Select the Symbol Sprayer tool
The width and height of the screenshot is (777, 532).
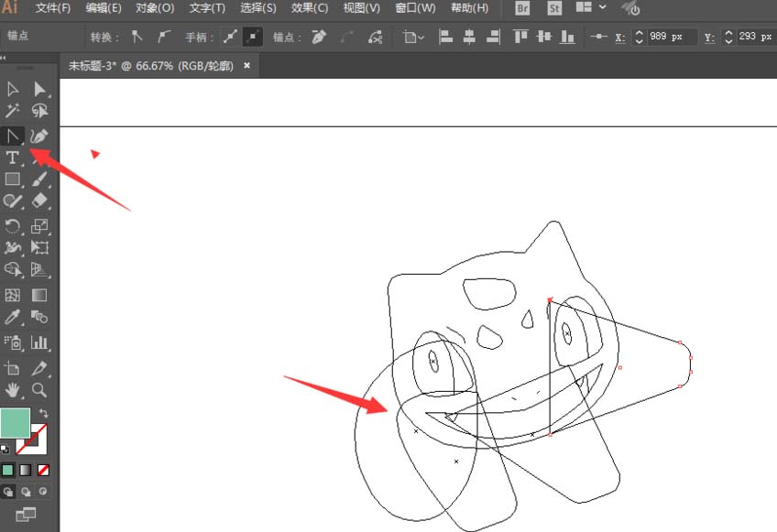pos(13,342)
